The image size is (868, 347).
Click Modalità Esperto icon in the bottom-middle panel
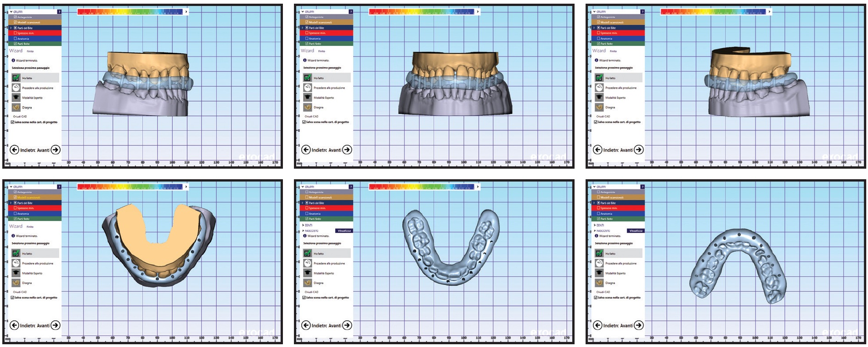click(x=308, y=273)
